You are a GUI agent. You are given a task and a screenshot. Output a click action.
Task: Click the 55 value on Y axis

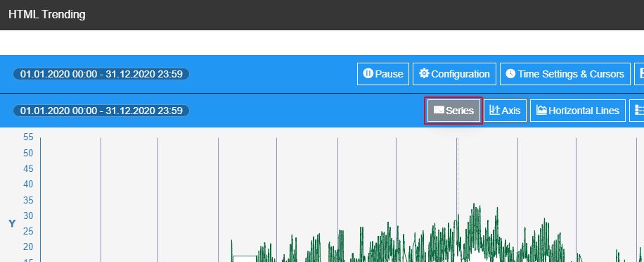[x=28, y=137]
